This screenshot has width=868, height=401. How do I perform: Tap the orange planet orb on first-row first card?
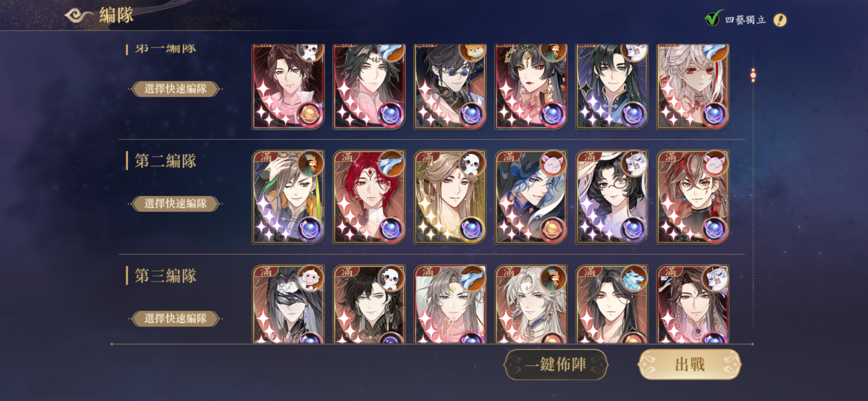pos(310,114)
